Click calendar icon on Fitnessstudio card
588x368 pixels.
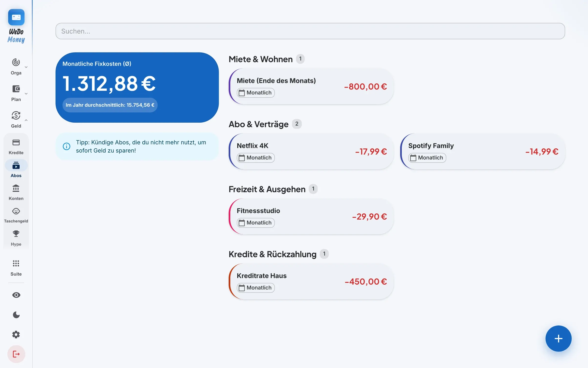(x=242, y=223)
